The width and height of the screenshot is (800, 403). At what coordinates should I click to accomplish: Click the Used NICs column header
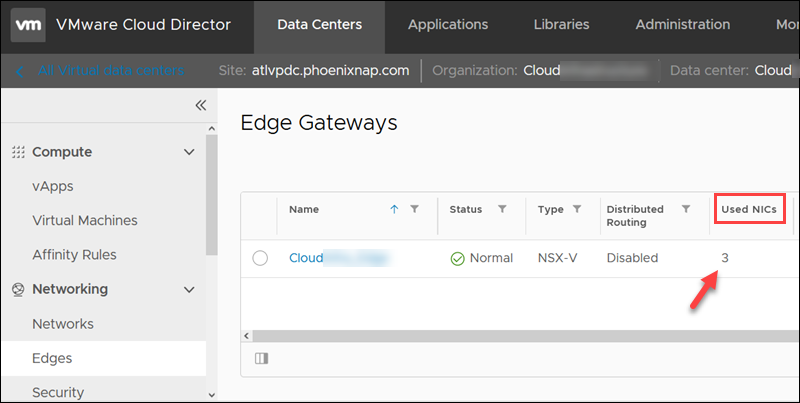tap(749, 209)
